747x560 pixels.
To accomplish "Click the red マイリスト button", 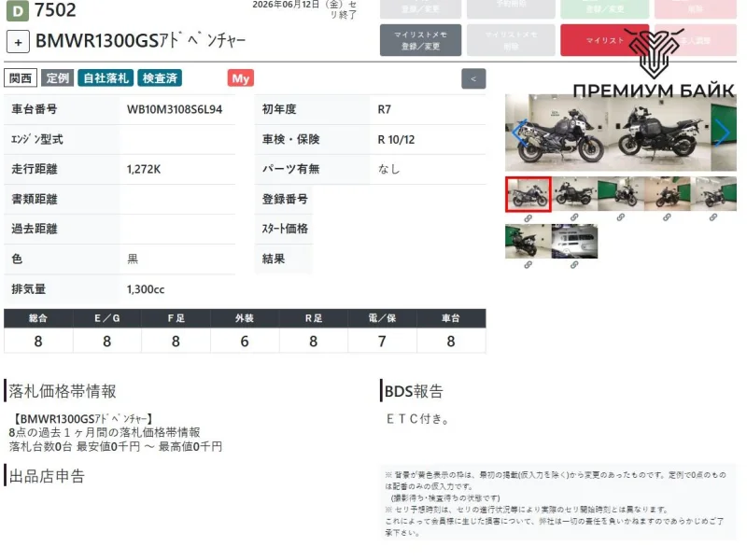I will pyautogui.click(x=604, y=40).
